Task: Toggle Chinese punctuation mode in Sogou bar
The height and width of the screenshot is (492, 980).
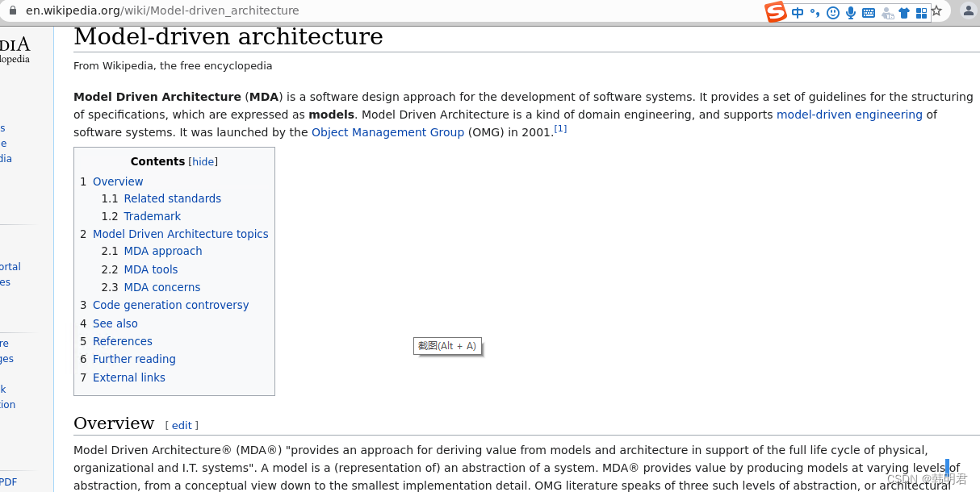Action: pos(815,12)
